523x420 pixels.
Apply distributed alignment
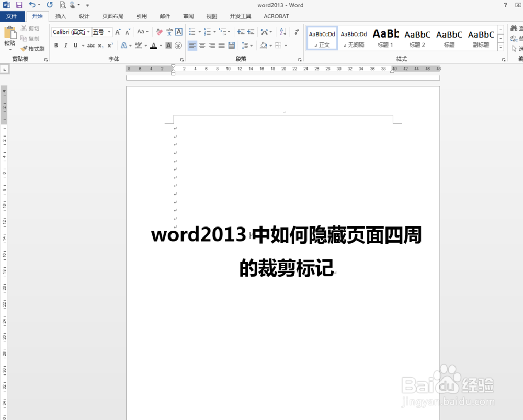point(231,46)
